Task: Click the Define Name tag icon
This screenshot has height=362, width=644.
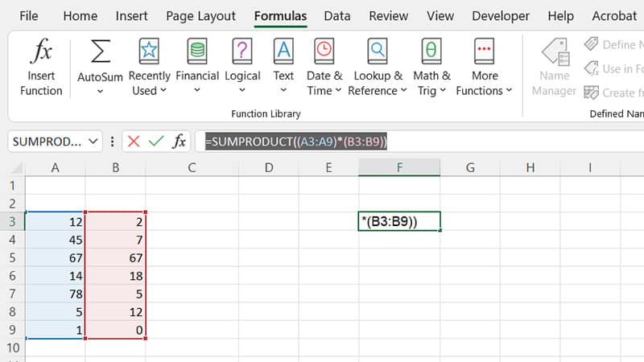Action: [x=591, y=43]
